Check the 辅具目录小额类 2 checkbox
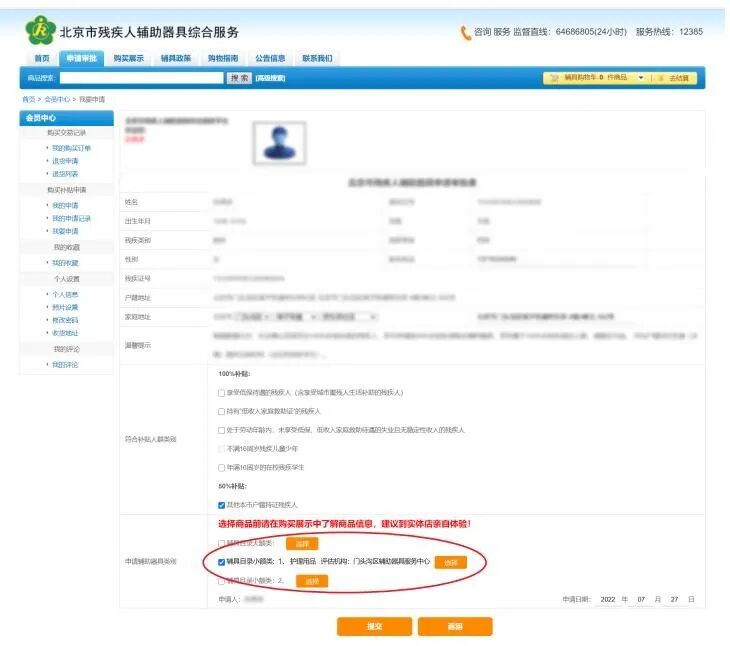 point(222,581)
